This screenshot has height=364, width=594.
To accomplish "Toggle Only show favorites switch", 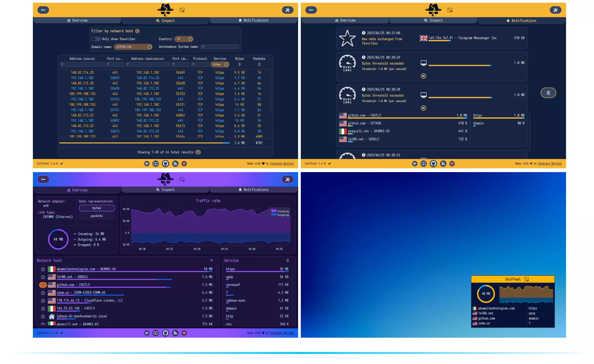I will [x=96, y=39].
